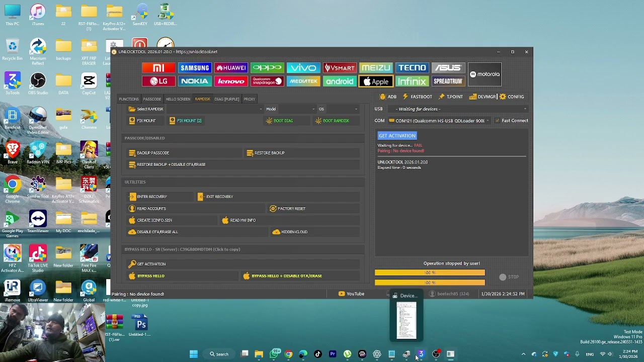Choose the Samsung brand tile
This screenshot has width=644, height=362.
point(195,68)
